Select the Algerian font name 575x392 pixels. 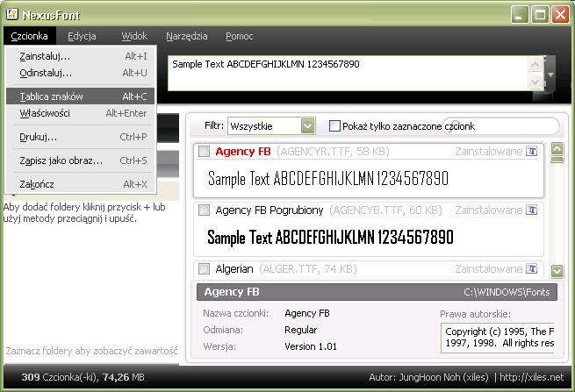point(234,269)
